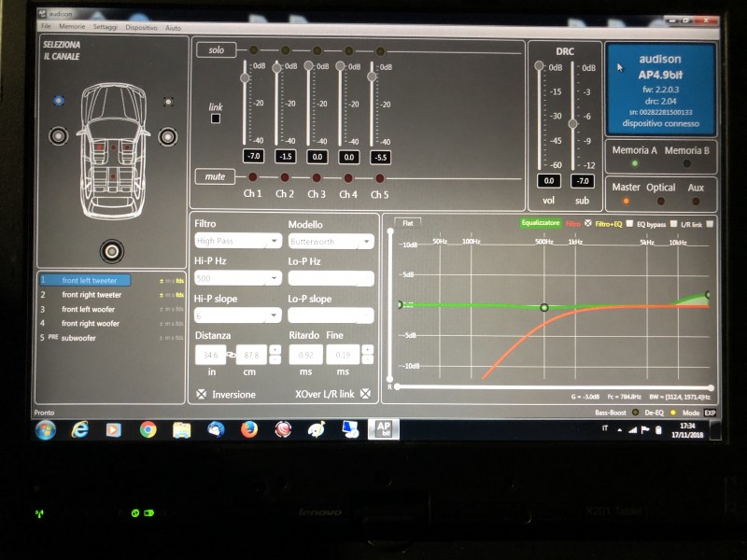Click the DRC sub level slider knob
Viewport: 747px width, 560px height.
tap(572, 124)
